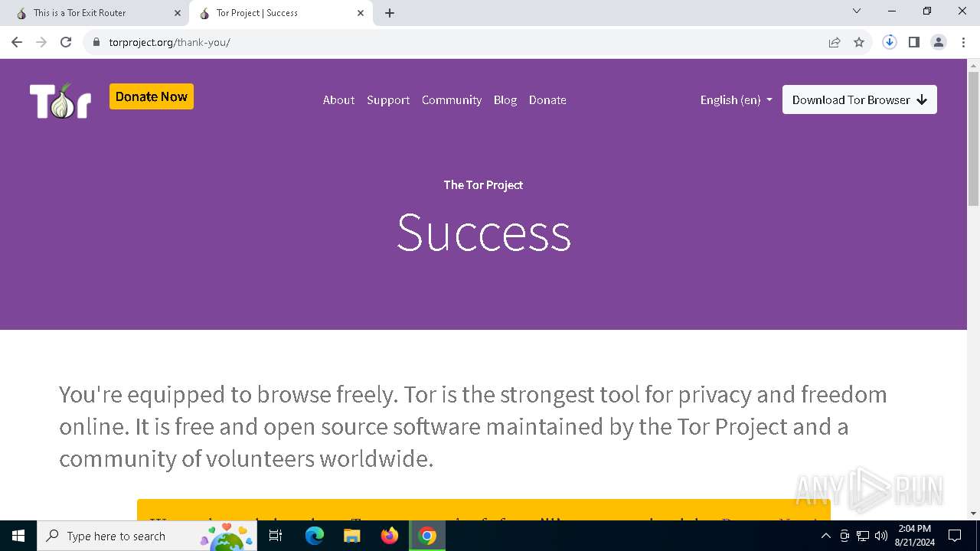Open the Support menu item

tap(388, 99)
